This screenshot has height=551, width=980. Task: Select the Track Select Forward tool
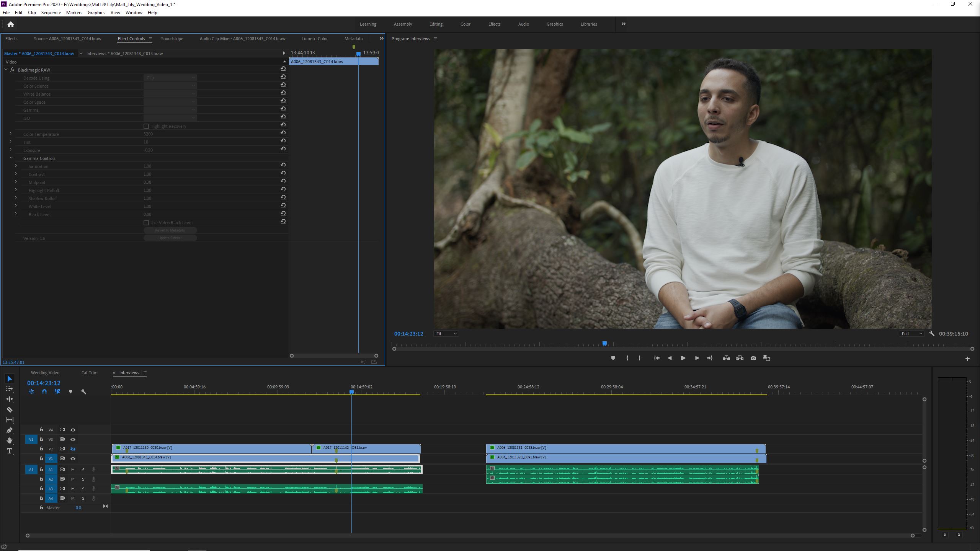pos(10,389)
